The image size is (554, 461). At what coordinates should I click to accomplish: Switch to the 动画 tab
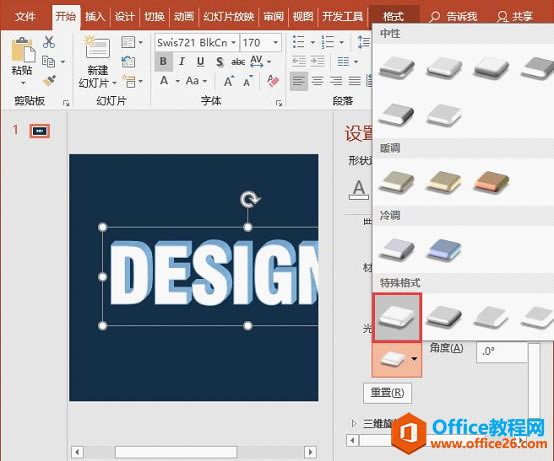tap(184, 16)
